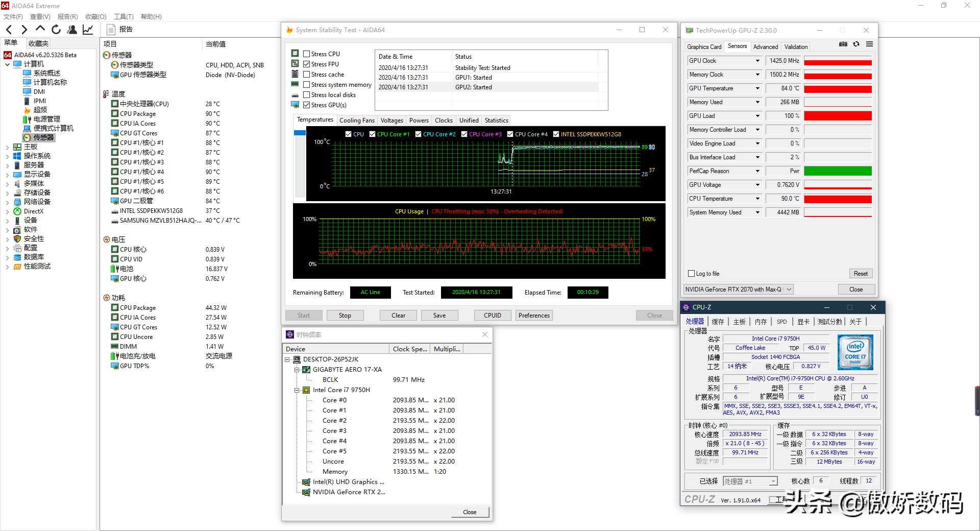This screenshot has height=531, width=980.
Task: Toggle the Stress system memory checkbox
Action: pyautogui.click(x=307, y=85)
